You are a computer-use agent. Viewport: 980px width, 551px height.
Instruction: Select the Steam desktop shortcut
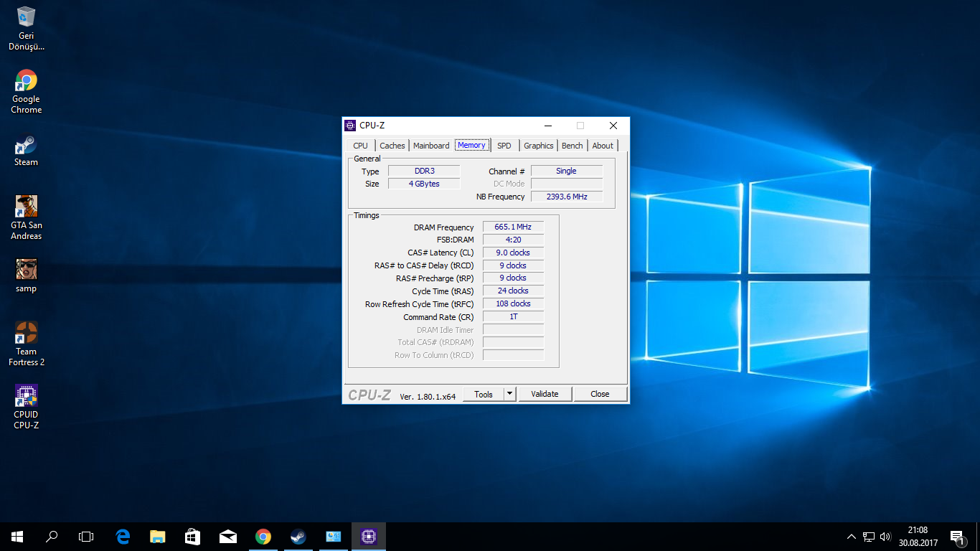[x=26, y=151]
